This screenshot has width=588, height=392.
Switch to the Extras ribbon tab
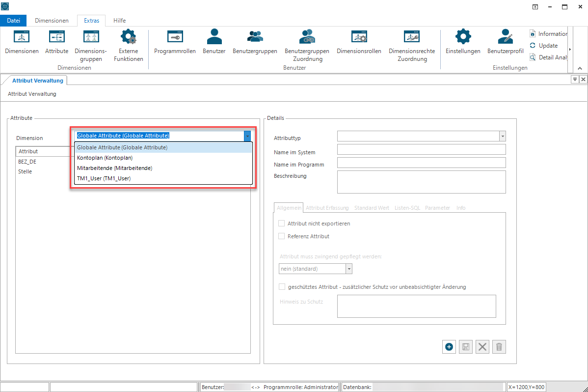(x=91, y=21)
